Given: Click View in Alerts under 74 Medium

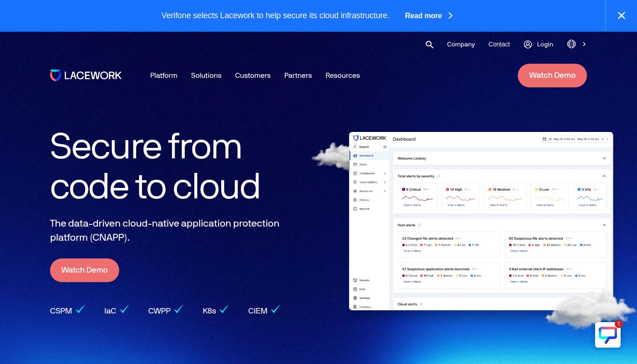Looking at the screenshot, I should click(x=498, y=205).
